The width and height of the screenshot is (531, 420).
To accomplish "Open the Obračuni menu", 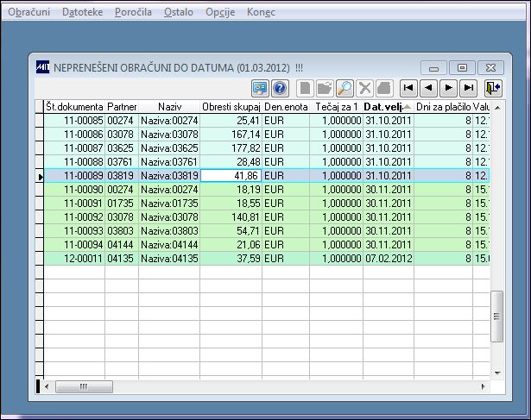I will (x=29, y=12).
